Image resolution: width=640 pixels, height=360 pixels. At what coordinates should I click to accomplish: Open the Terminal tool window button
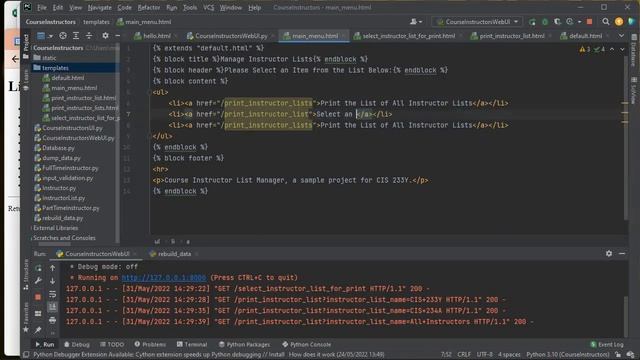(192, 344)
